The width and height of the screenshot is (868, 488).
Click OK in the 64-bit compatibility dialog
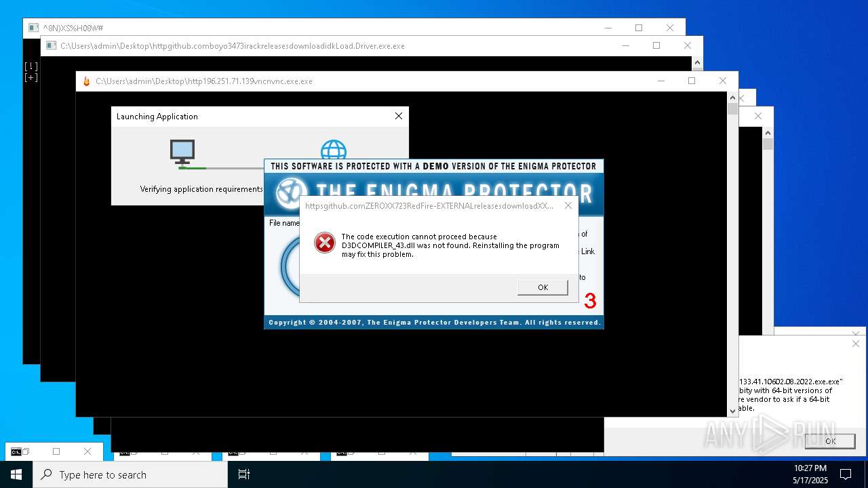(830, 441)
